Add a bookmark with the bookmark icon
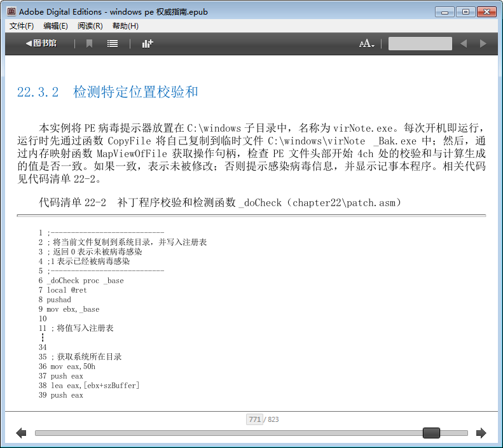 click(90, 44)
